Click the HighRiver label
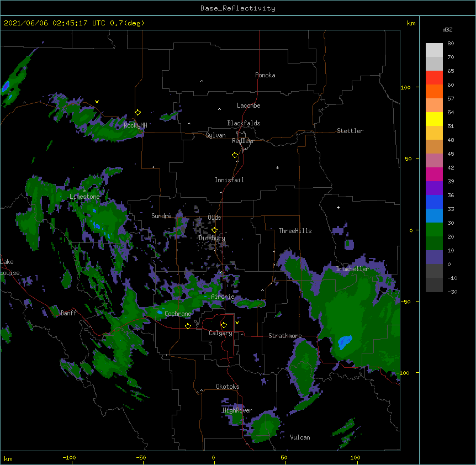 coord(237,410)
